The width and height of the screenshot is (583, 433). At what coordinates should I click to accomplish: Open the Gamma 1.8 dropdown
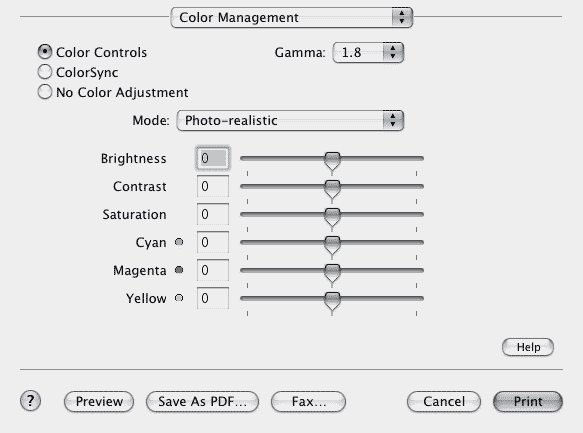(x=368, y=52)
